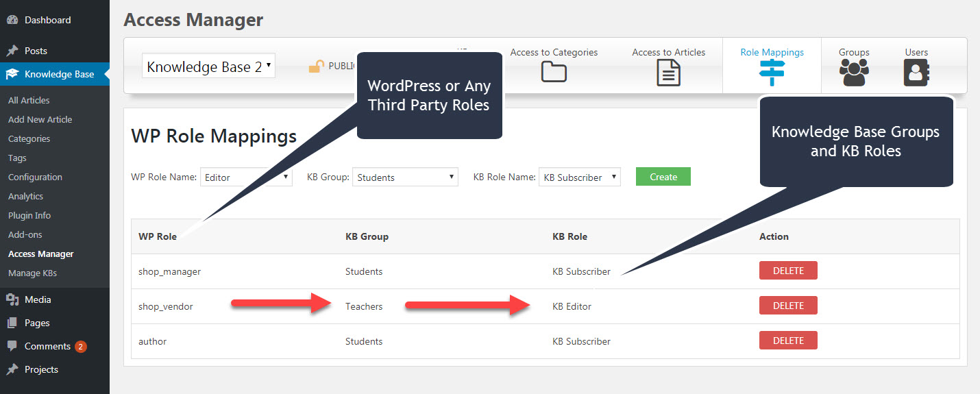Open the Analytics submenu item
The image size is (980, 394).
pos(25,196)
